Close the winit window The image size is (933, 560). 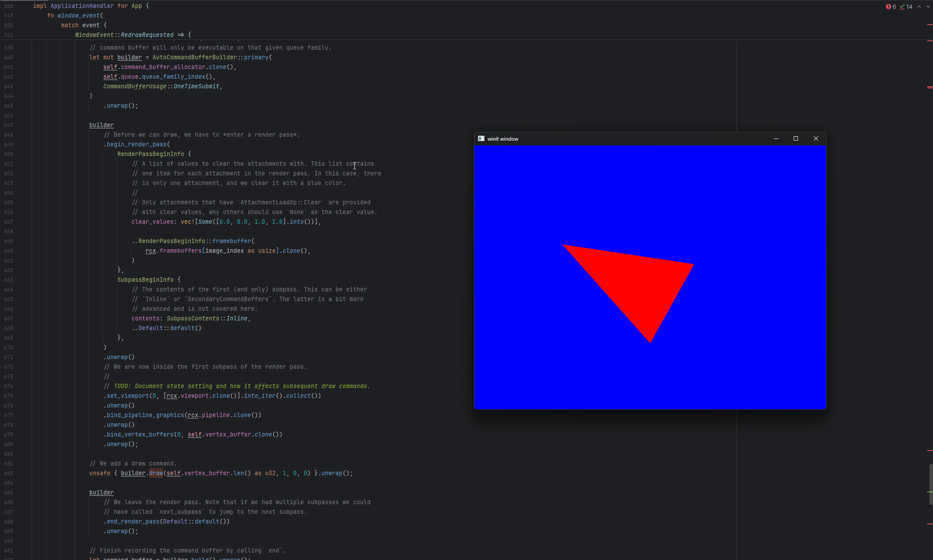[x=816, y=138]
